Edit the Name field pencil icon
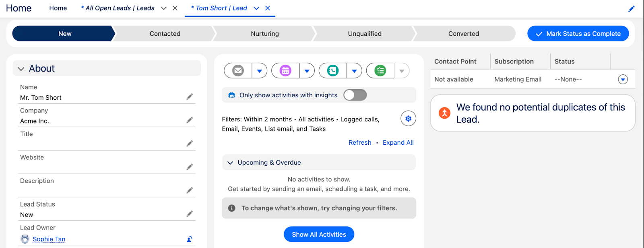The height and width of the screenshot is (248, 644). (190, 96)
